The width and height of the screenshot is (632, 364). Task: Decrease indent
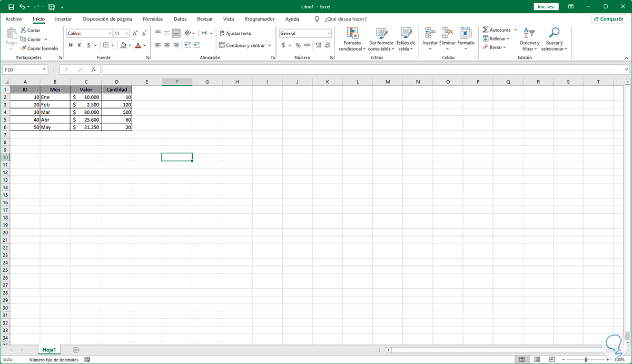[188, 45]
